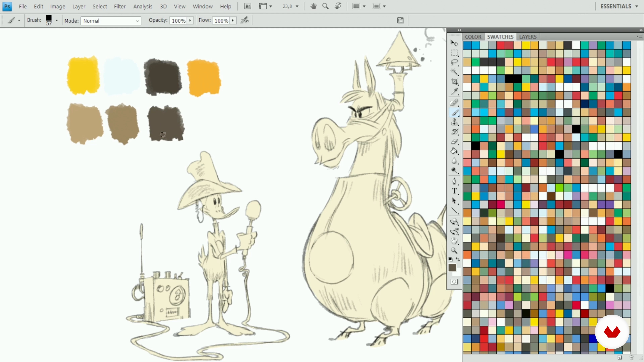Open the Flow slider arrow

233,20
